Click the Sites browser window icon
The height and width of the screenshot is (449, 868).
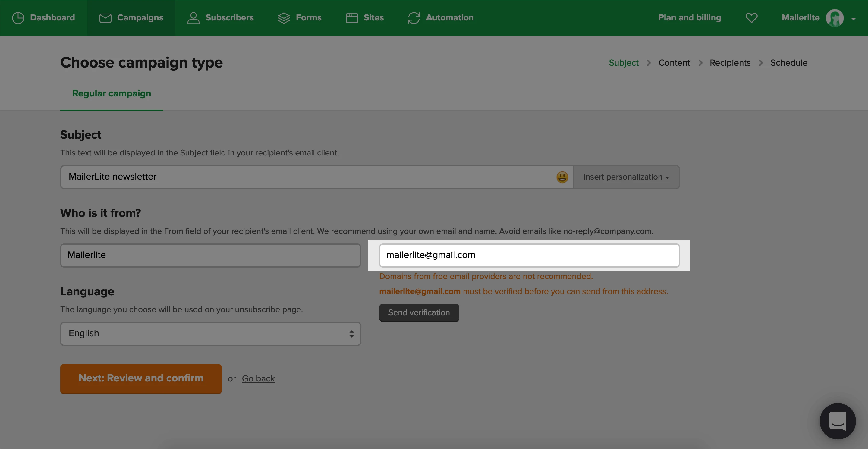352,18
